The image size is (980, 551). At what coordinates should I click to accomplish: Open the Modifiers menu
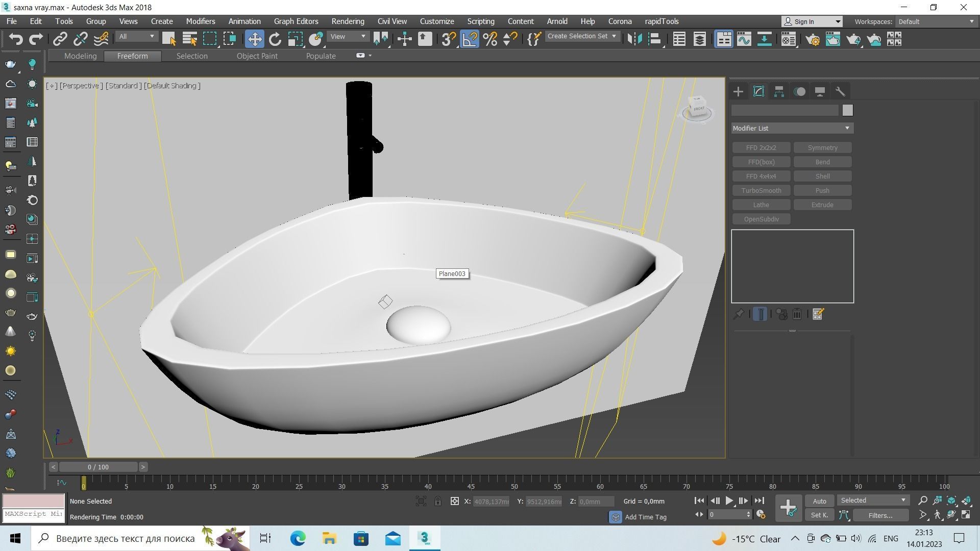pyautogui.click(x=200, y=21)
